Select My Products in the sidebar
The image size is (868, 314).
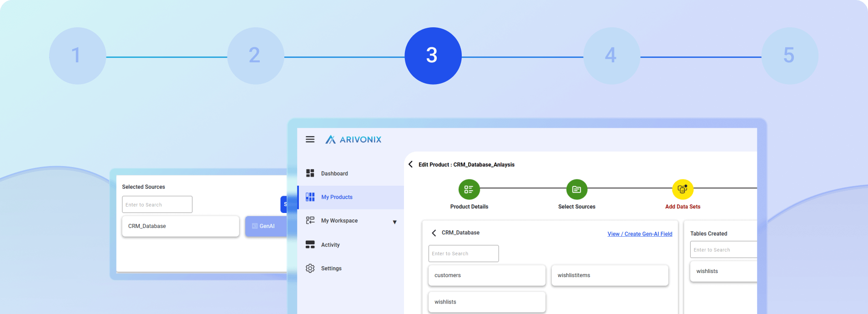[350, 197]
